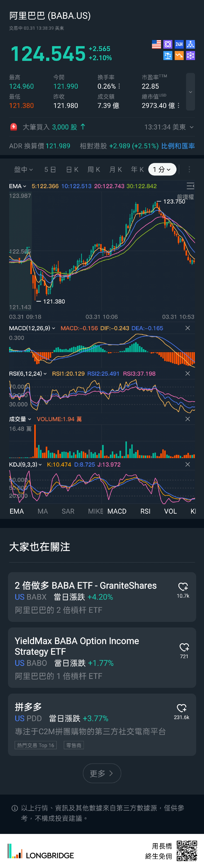204x868 pixels.
Task: Switch to 日K chart tab
Action: point(72,170)
